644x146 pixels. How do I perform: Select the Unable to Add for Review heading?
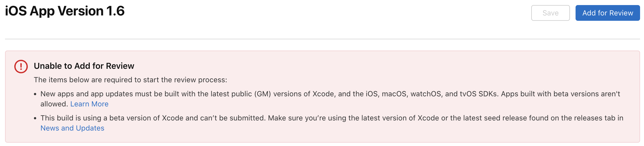pyautogui.click(x=84, y=66)
